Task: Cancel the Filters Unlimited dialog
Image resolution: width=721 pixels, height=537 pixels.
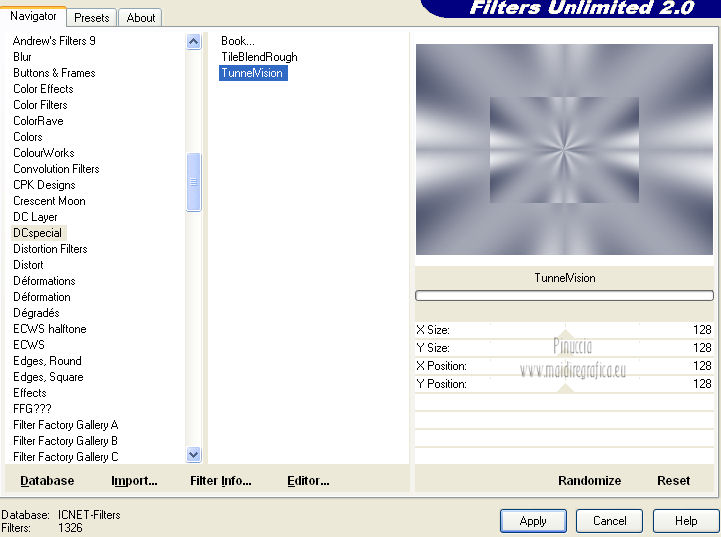Action: coord(609,521)
